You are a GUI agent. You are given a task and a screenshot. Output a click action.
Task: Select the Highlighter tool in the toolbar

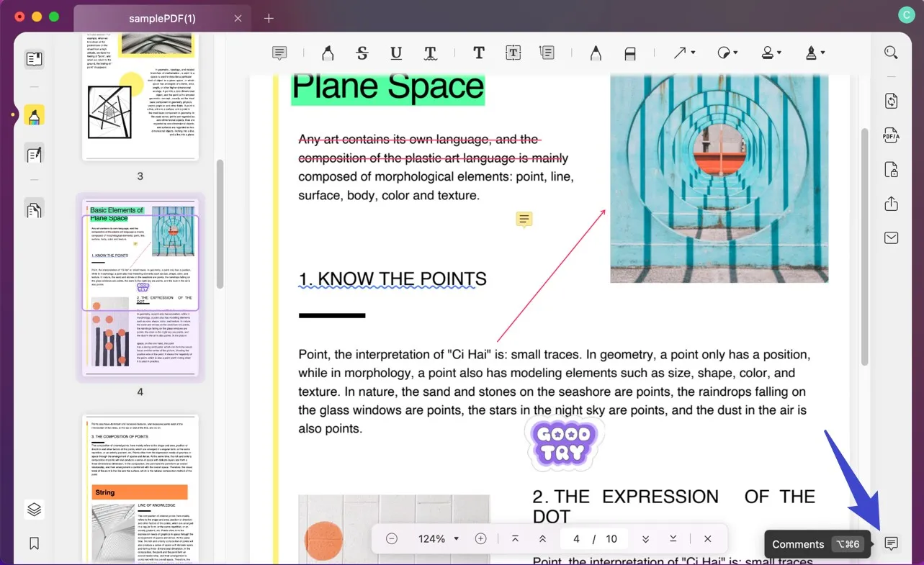click(x=328, y=53)
